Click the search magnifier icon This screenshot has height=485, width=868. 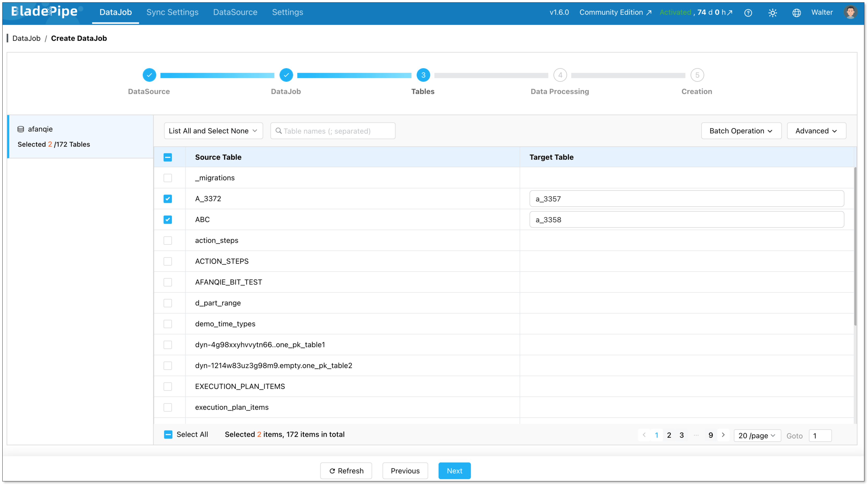tap(278, 131)
